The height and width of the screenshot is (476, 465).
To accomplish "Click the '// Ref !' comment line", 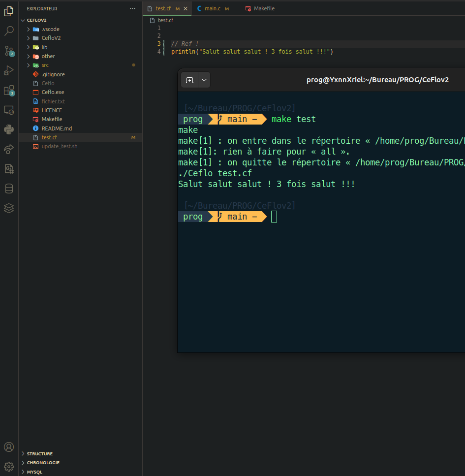I will pyautogui.click(x=185, y=44).
